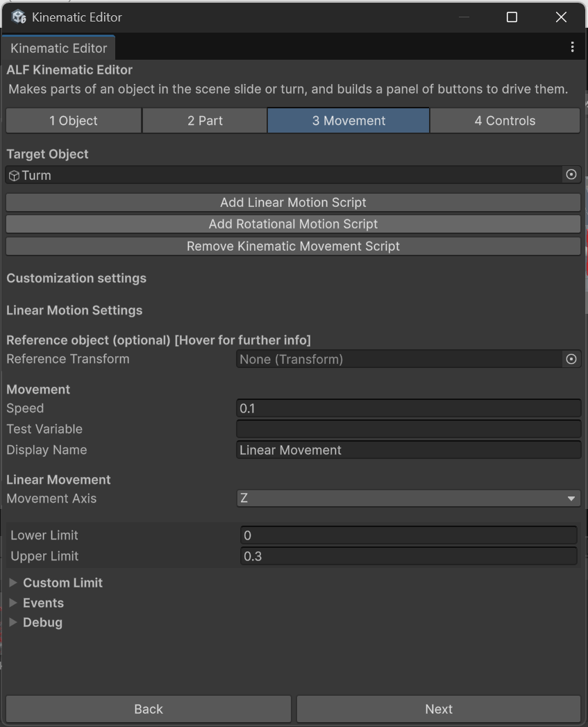
Task: Add Rotational Motion Script to target
Action: point(293,224)
